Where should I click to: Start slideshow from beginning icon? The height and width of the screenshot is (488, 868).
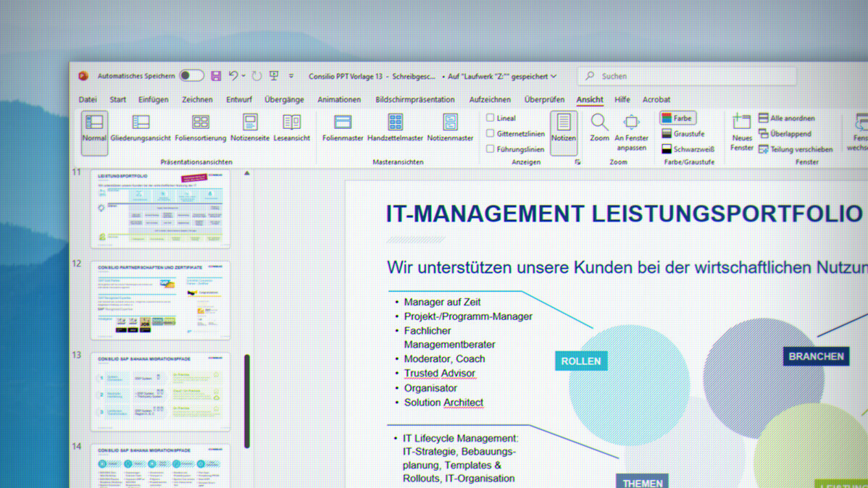[274, 76]
